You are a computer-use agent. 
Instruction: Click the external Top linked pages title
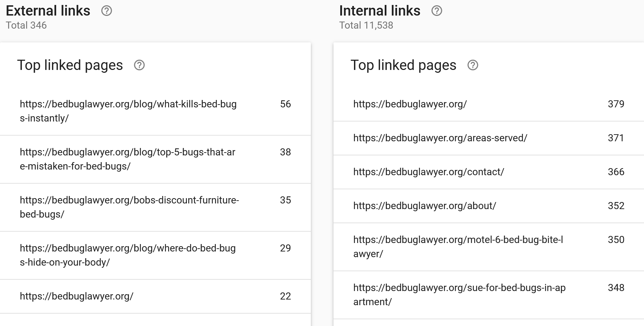click(x=70, y=65)
